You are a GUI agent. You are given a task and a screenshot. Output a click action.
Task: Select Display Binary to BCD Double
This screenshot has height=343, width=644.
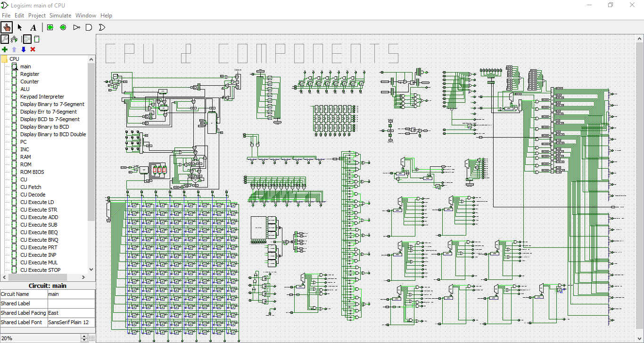53,134
